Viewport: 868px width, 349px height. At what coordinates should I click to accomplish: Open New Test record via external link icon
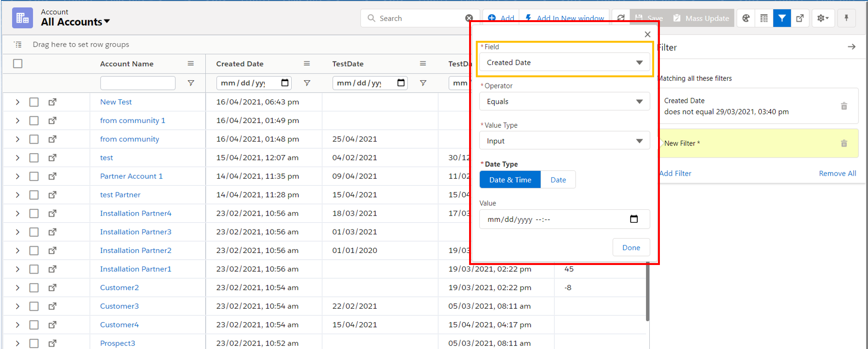coord(52,102)
